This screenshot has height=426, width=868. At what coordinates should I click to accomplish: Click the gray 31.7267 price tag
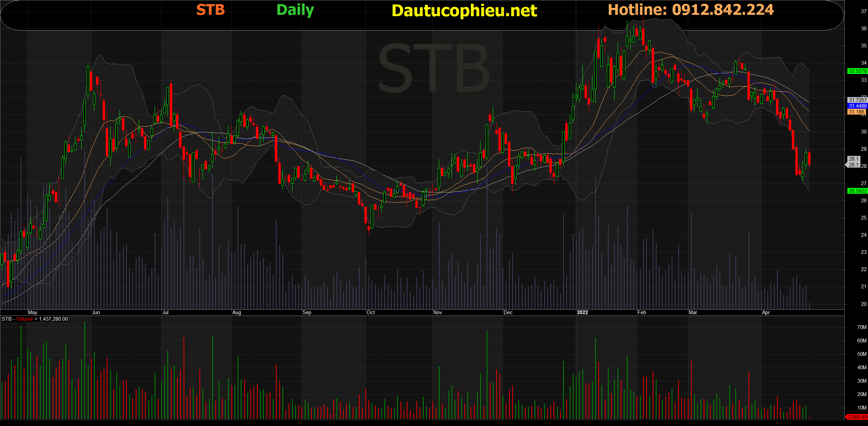857,100
